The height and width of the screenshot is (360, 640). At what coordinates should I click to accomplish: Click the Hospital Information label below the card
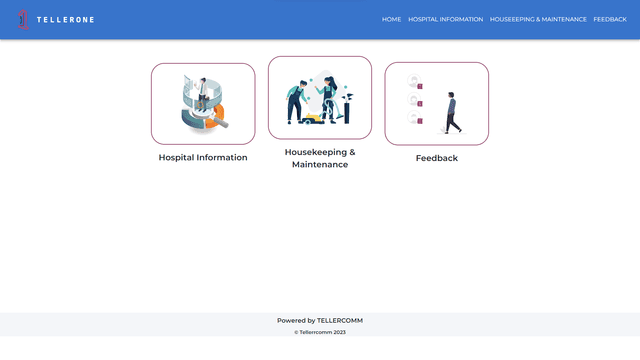pos(203,158)
